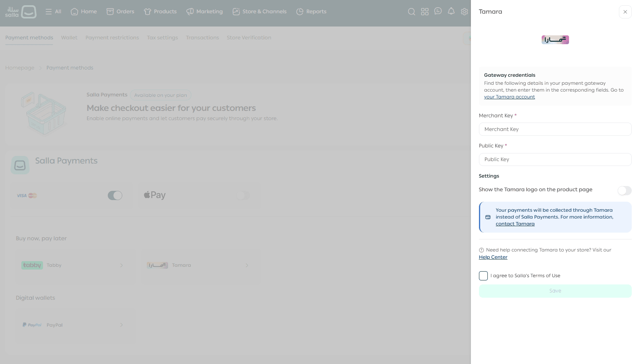
Task: Click the 'Settings' heading in the panel
Action: (x=489, y=176)
